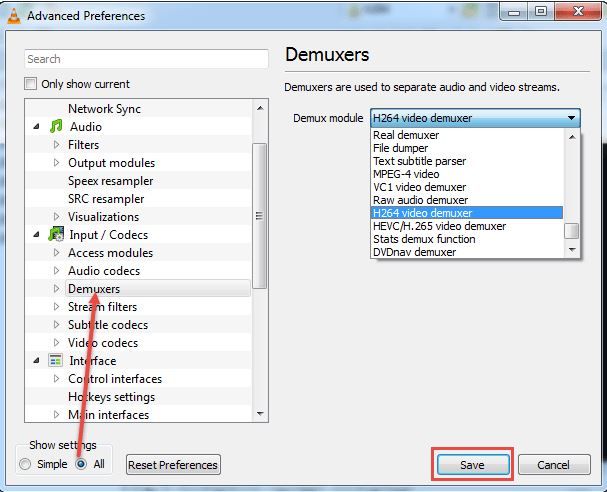Image resolution: width=607 pixels, height=492 pixels.
Task: Select Input / Codecs in the tree
Action: [x=108, y=234]
